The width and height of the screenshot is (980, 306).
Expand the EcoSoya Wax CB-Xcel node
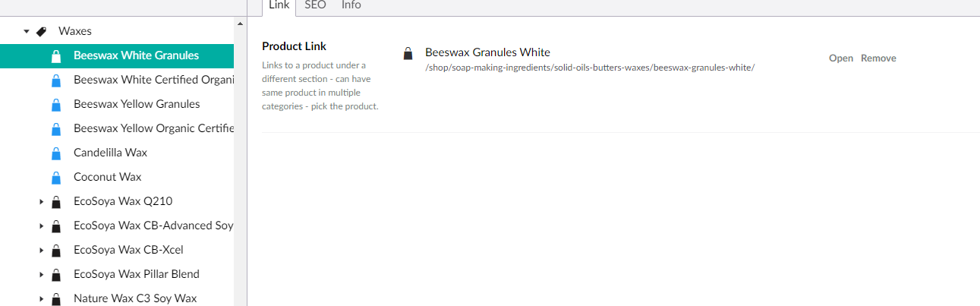click(x=41, y=251)
